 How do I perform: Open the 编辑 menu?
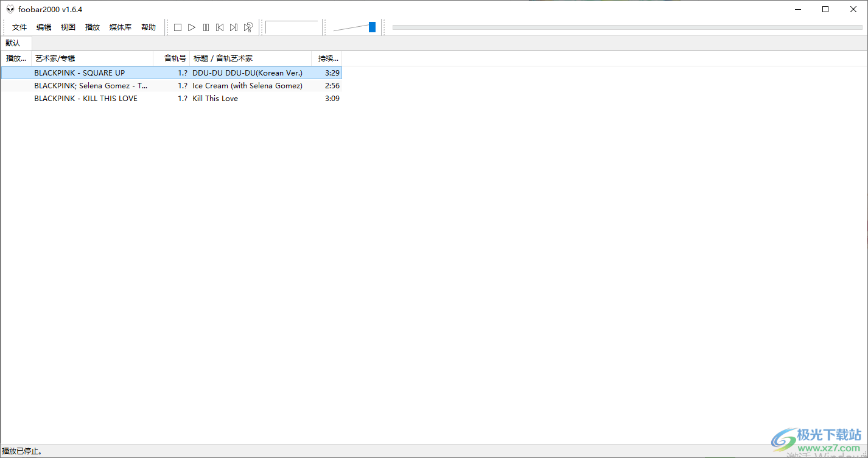coord(44,27)
